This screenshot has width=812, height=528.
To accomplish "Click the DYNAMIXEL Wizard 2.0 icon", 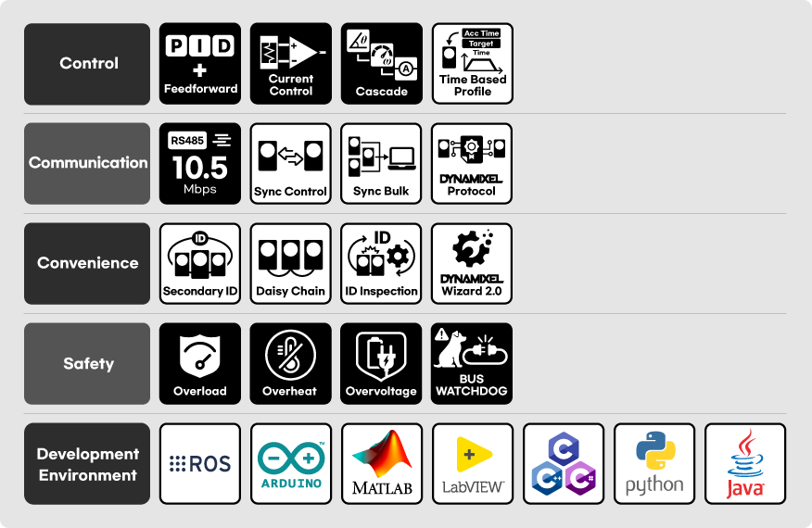I will coord(472,263).
